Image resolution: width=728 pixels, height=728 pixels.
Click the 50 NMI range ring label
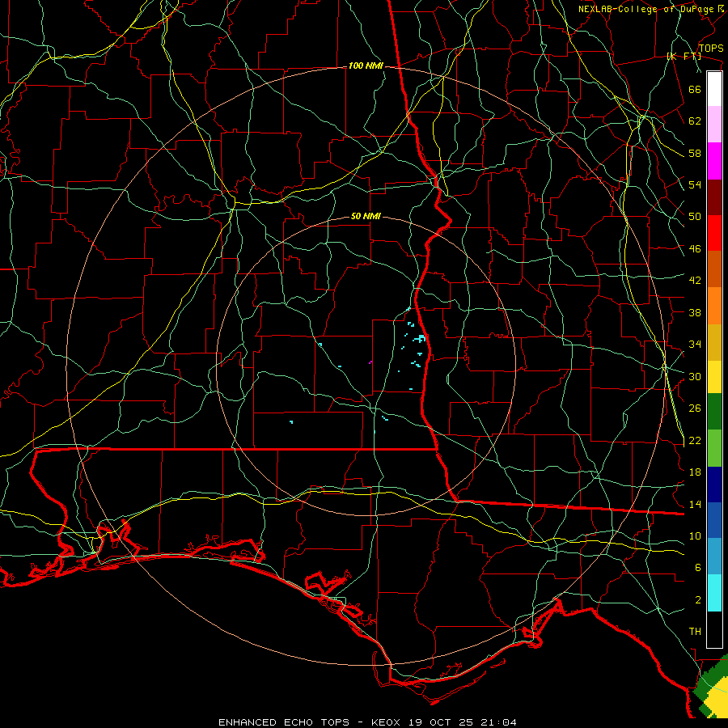366,216
